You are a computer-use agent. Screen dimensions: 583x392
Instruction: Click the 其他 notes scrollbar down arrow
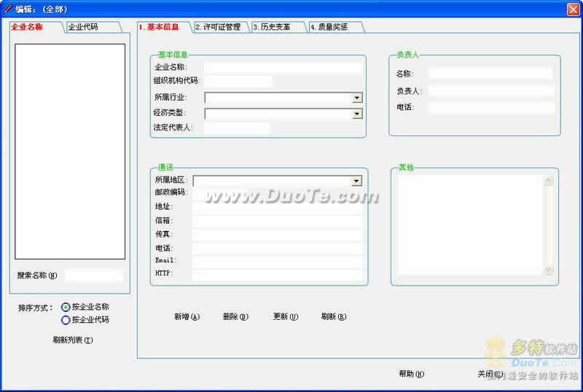point(549,270)
